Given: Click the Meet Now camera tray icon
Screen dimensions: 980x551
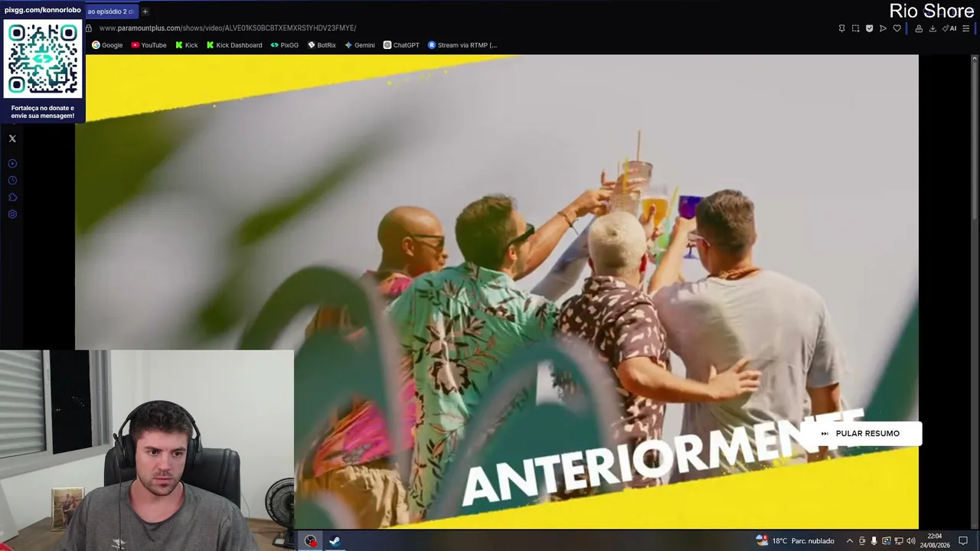Looking at the screenshot, I should coord(862,541).
